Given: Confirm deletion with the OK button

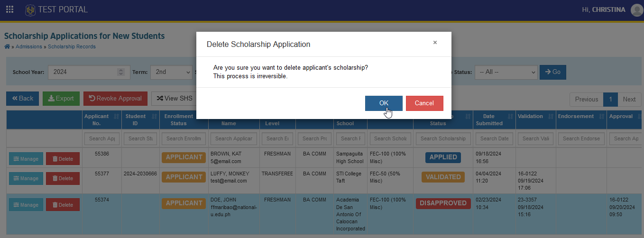Looking at the screenshot, I should 384,103.
